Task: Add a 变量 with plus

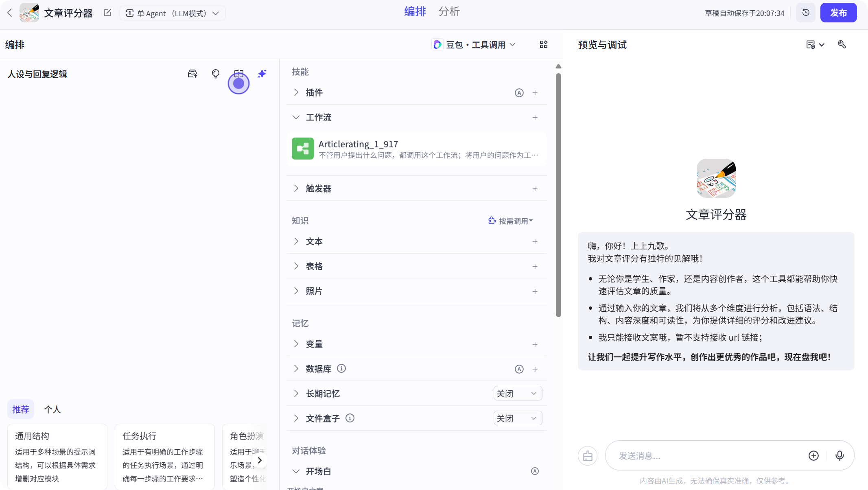Action: click(535, 344)
